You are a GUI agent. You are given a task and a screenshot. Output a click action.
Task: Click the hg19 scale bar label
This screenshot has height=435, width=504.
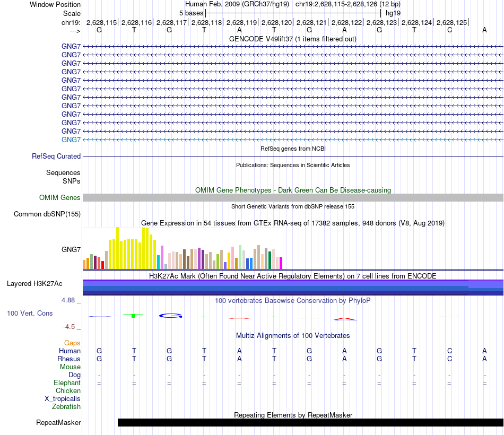[393, 13]
